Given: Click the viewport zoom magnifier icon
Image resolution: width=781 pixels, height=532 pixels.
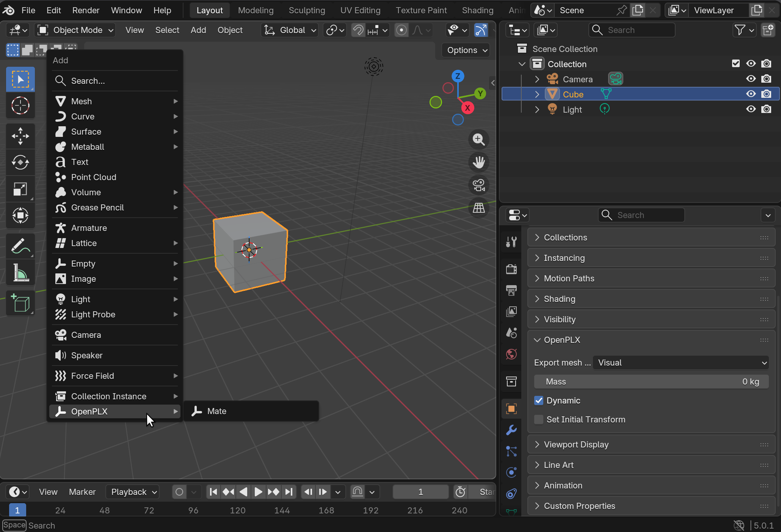Looking at the screenshot, I should (478, 140).
